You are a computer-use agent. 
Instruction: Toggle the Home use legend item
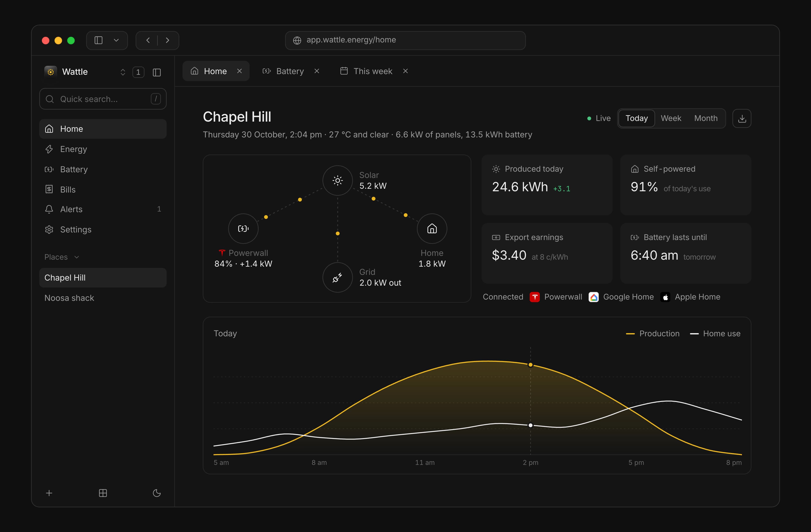pyautogui.click(x=715, y=334)
